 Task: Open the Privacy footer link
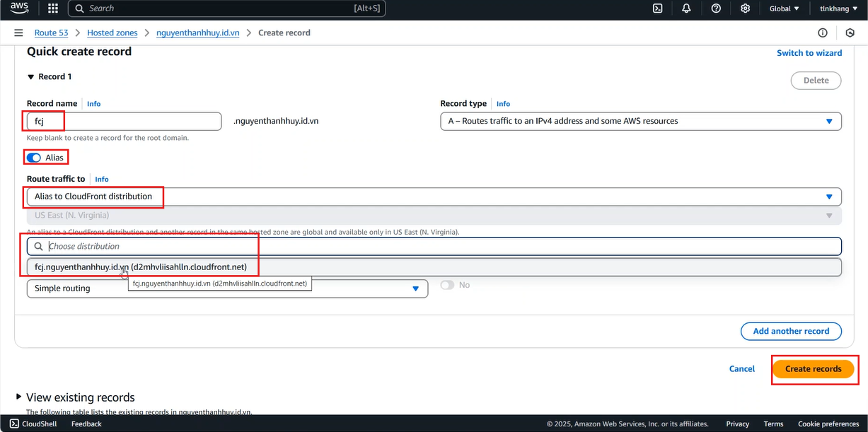(737, 424)
